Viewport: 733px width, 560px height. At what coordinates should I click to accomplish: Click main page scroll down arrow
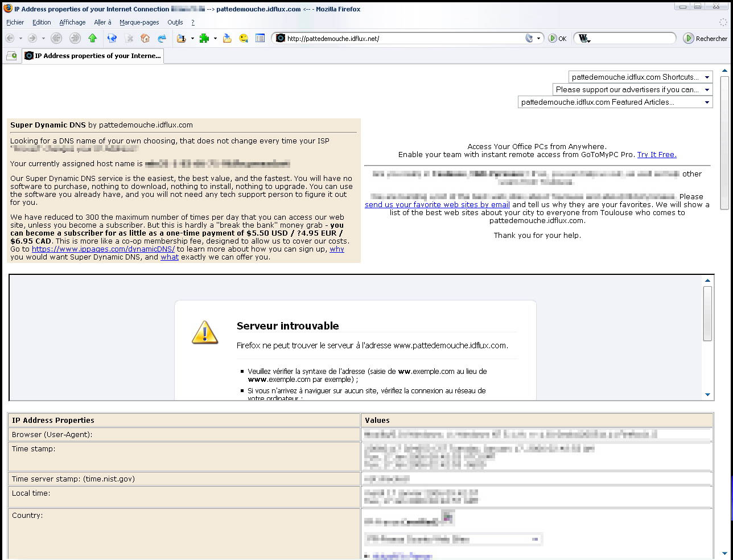click(724, 553)
